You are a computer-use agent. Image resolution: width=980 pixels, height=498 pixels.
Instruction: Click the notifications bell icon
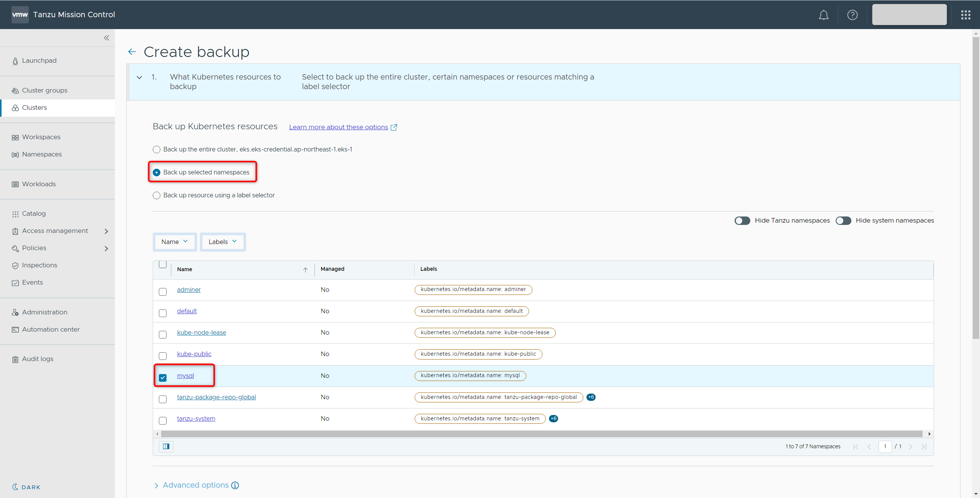coord(823,15)
